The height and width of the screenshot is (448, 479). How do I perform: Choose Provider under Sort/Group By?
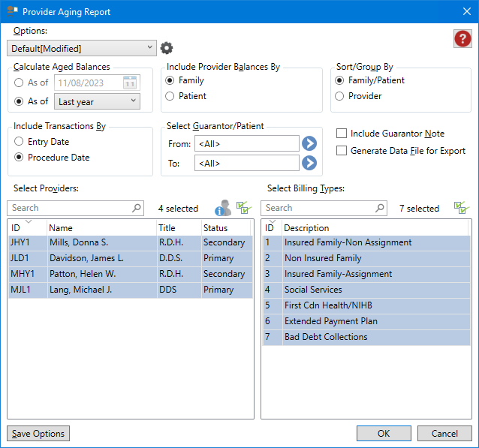tap(340, 96)
